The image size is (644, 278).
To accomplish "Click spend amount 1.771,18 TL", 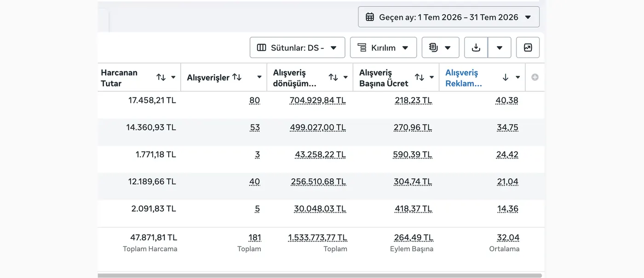I will (x=156, y=154).
